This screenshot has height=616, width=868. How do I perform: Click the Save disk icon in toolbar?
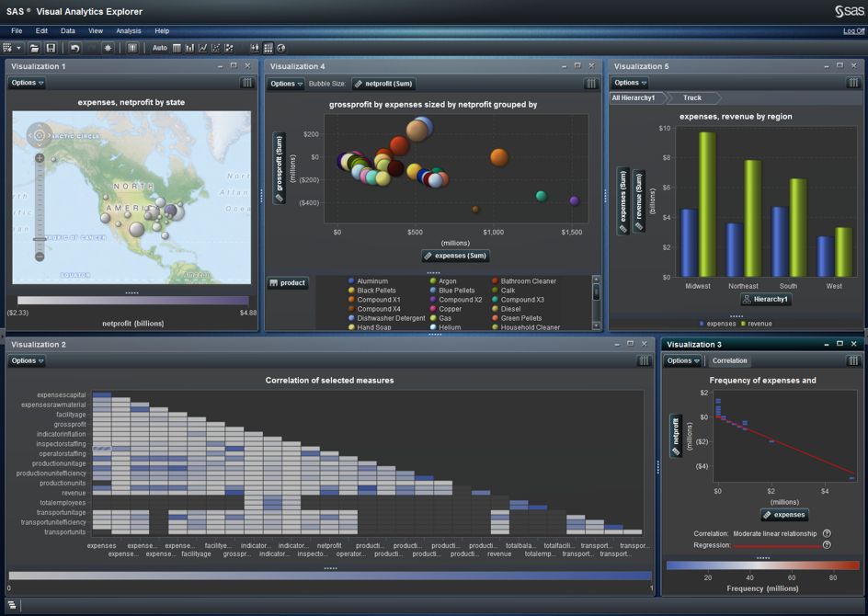coord(51,48)
